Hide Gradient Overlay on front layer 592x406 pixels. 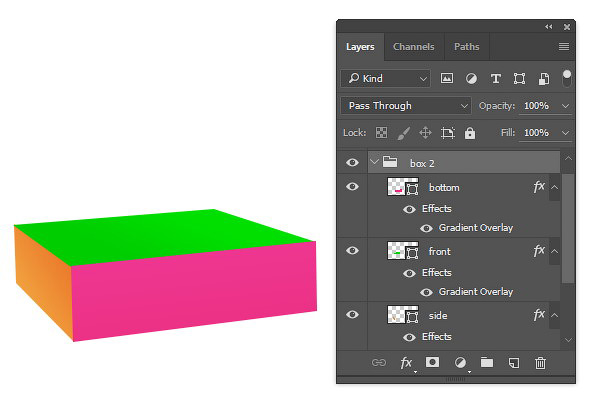click(426, 292)
